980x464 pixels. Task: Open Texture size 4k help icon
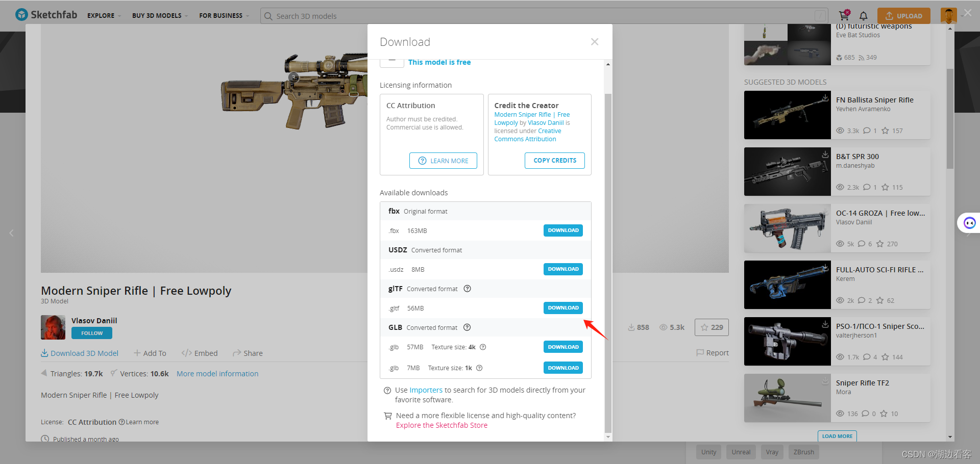(x=483, y=347)
